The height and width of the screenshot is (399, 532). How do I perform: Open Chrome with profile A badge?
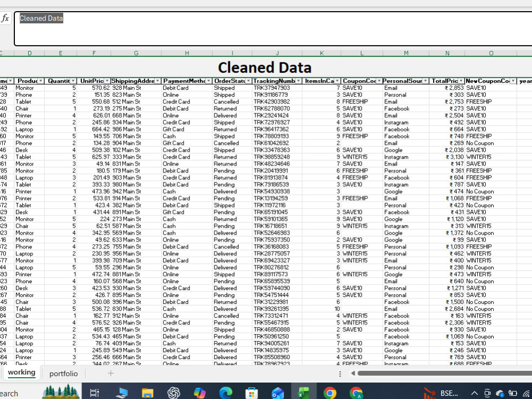356,393
